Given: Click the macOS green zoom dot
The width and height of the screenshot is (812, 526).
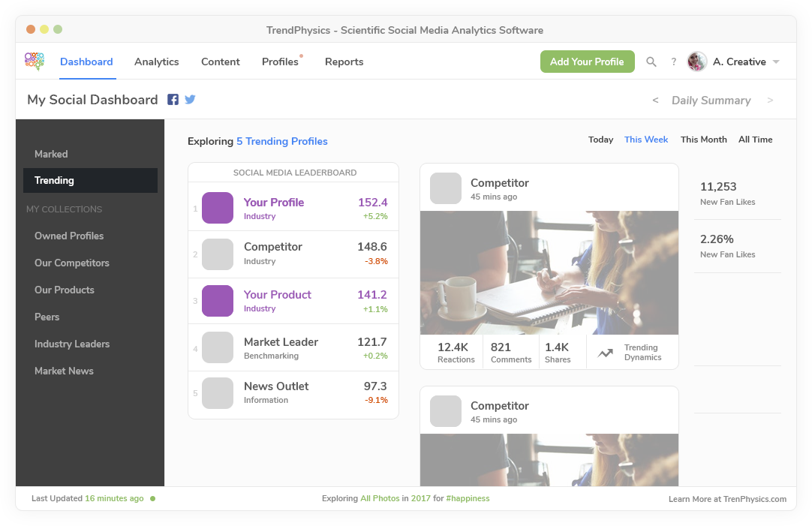Looking at the screenshot, I should pos(58,29).
